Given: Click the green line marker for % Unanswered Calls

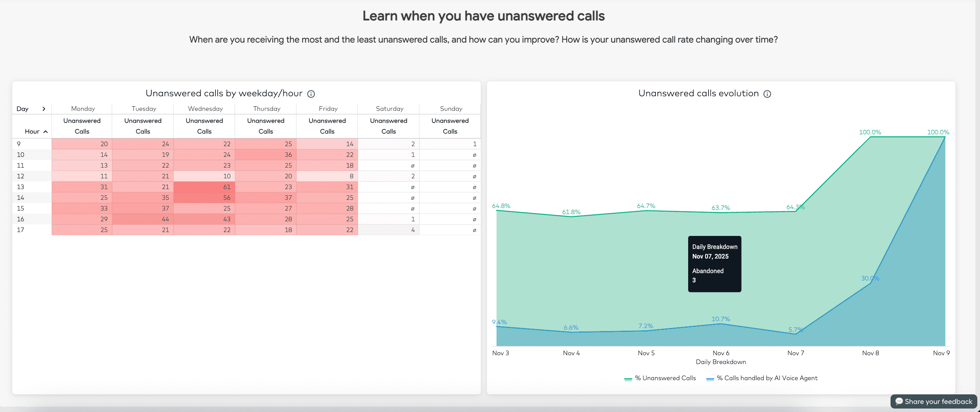Looking at the screenshot, I should [627, 378].
